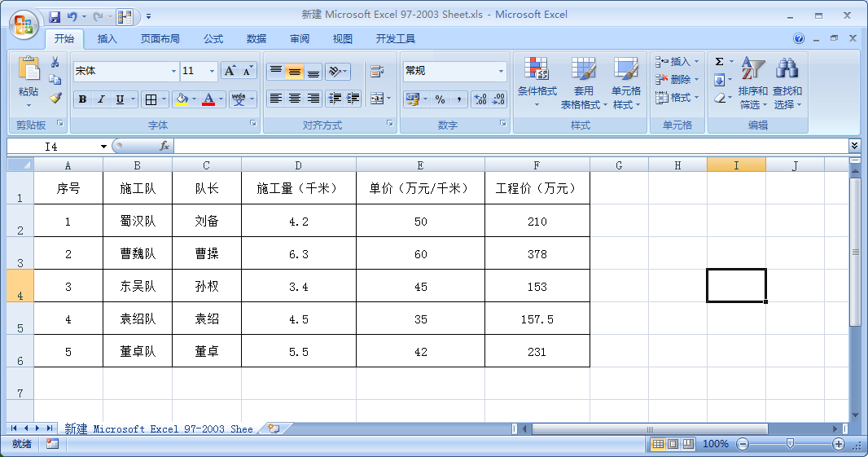Click the Office button
Screen dimensions: 868x457
(x=24, y=24)
